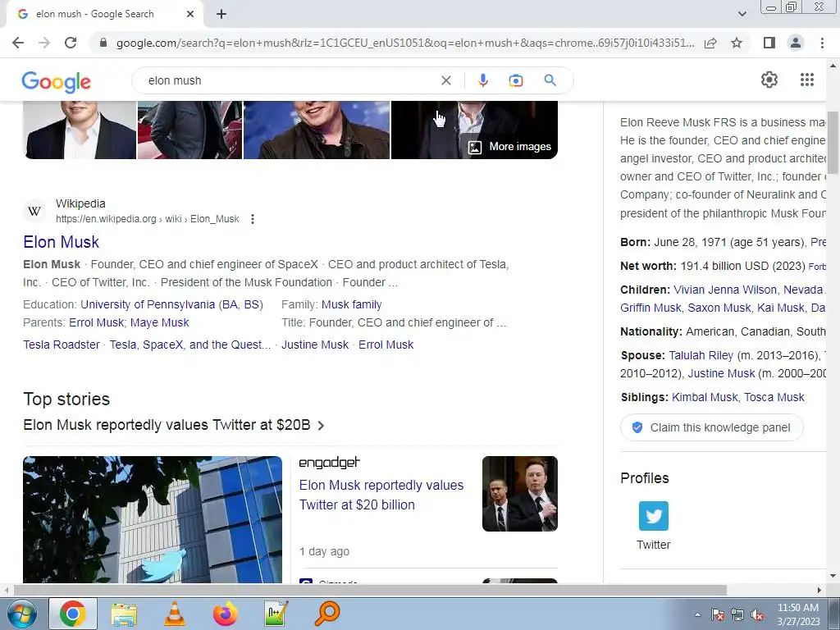
Task: Open the Elon Musk Wikipedia result title
Action: (x=61, y=242)
